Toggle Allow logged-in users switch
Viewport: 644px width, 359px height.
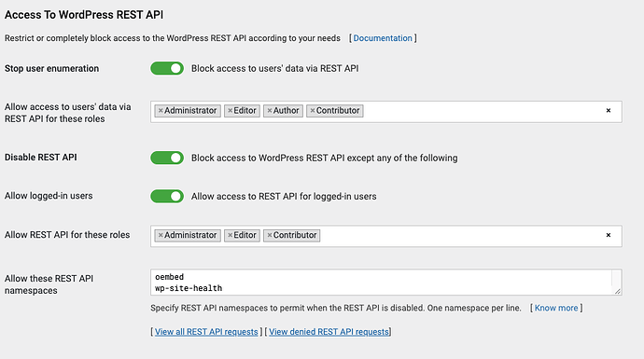click(x=167, y=196)
